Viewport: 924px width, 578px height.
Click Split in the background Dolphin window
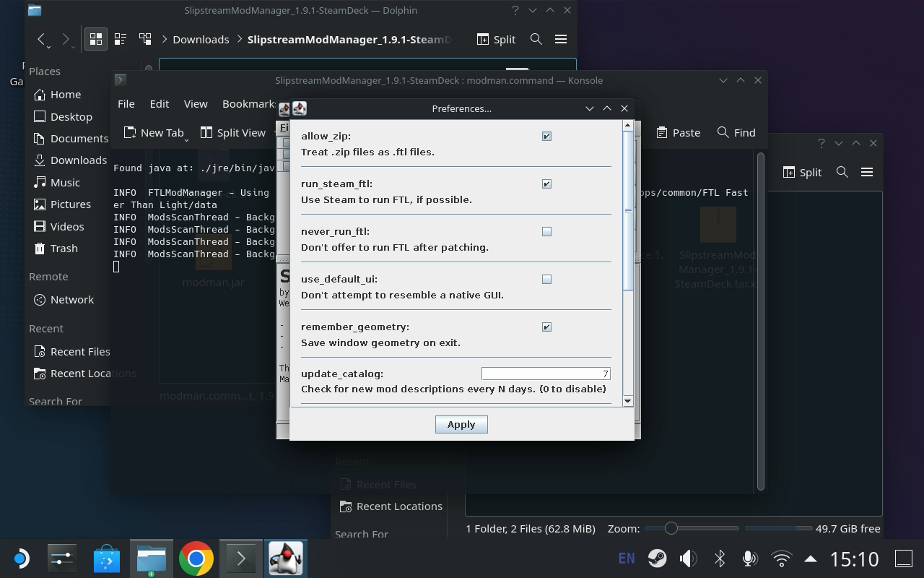(802, 172)
